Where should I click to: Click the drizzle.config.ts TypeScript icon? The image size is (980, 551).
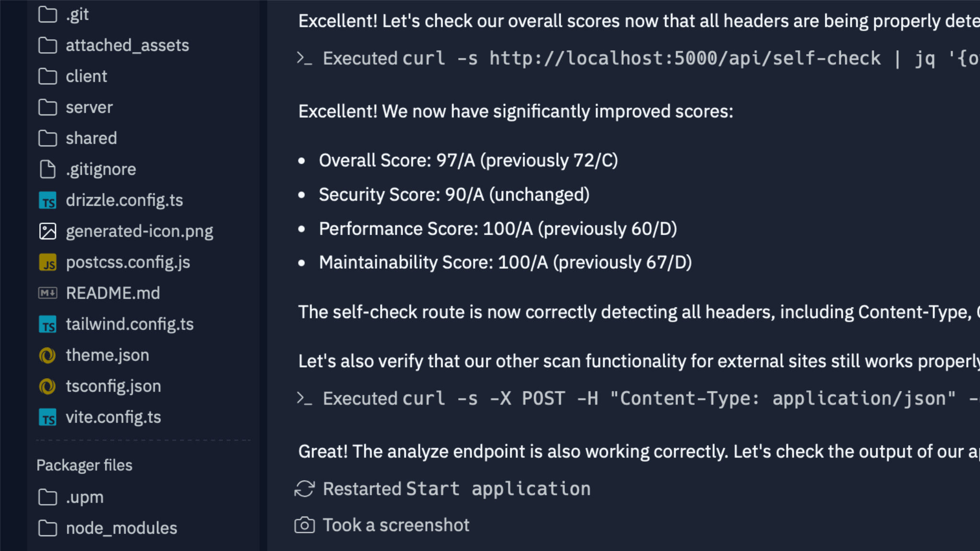point(47,201)
